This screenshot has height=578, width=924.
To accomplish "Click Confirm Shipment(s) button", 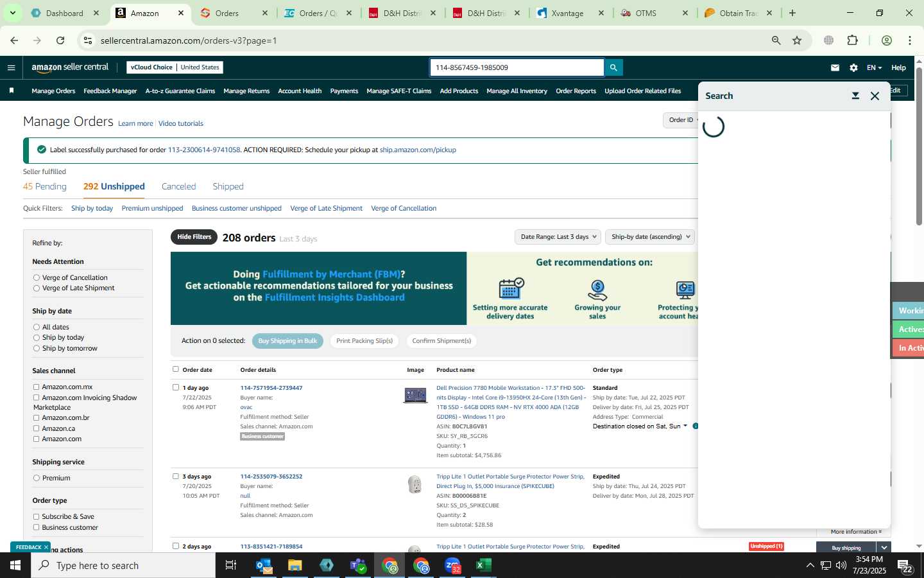I will click(441, 341).
